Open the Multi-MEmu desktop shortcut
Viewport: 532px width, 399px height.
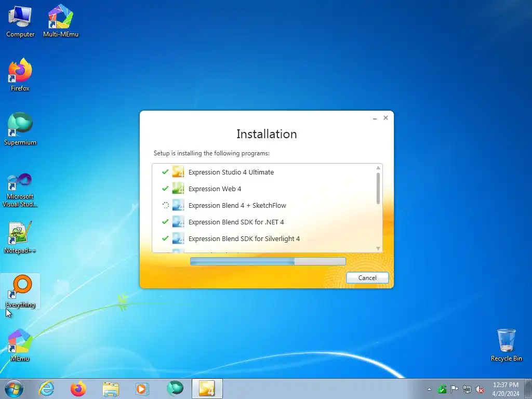[61, 21]
